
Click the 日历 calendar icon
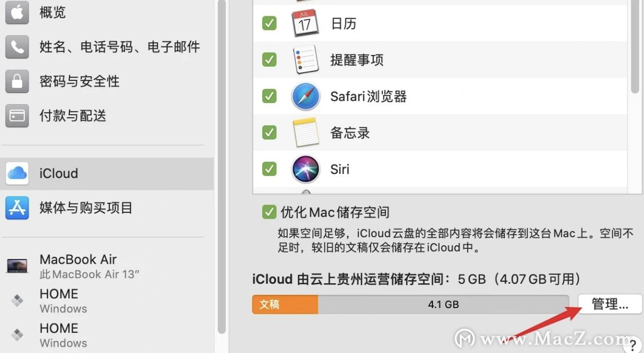[306, 23]
